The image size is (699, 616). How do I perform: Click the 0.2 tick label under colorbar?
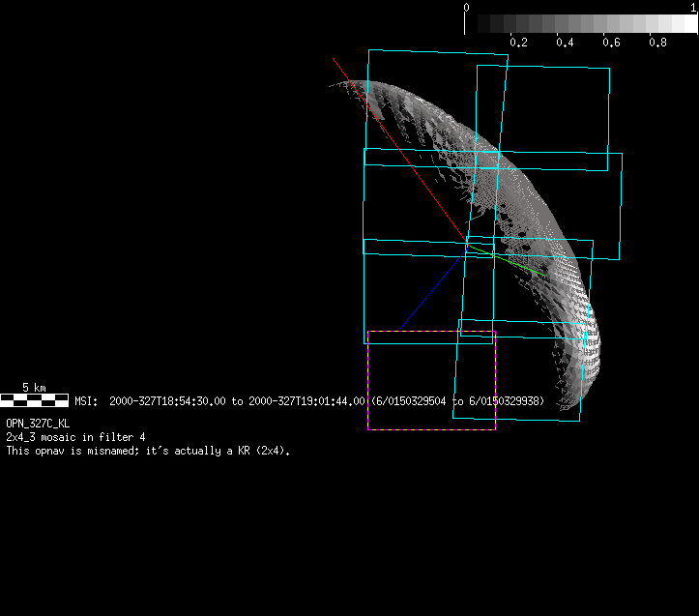pos(518,43)
